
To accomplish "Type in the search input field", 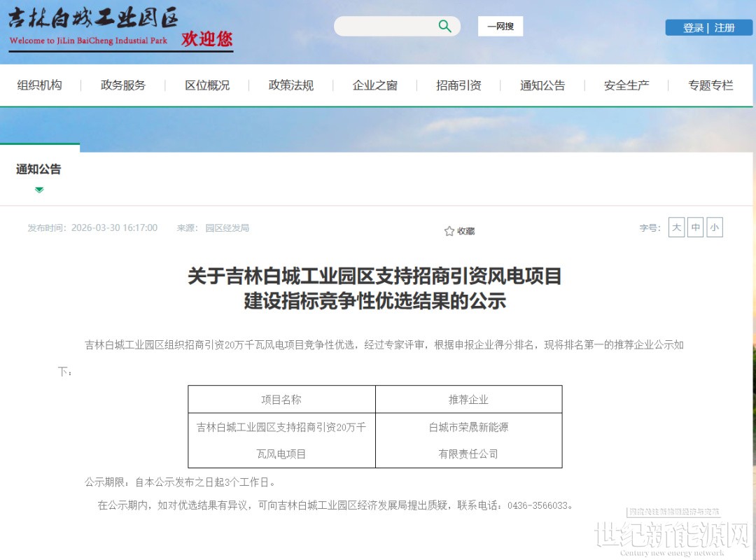I will [385, 27].
